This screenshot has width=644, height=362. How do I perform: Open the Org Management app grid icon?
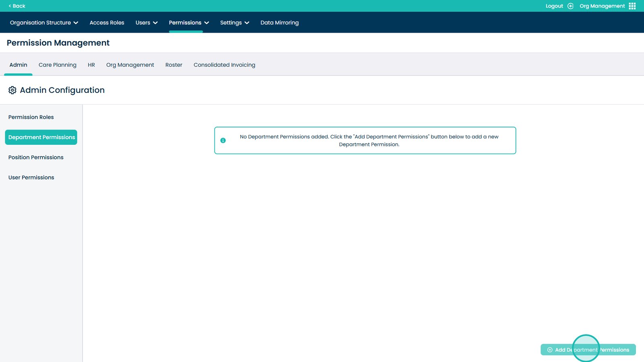click(x=632, y=6)
